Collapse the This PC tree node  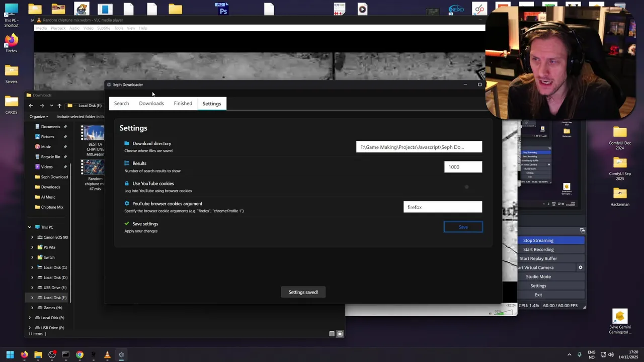tap(30, 227)
